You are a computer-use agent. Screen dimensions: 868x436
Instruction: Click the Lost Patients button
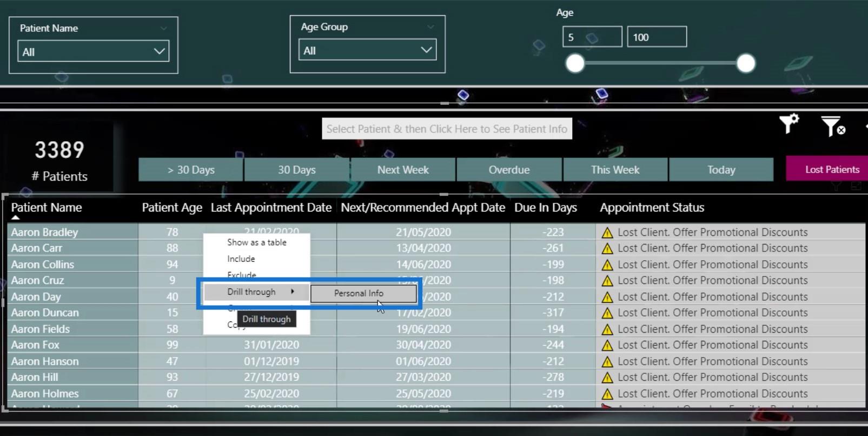(827, 169)
